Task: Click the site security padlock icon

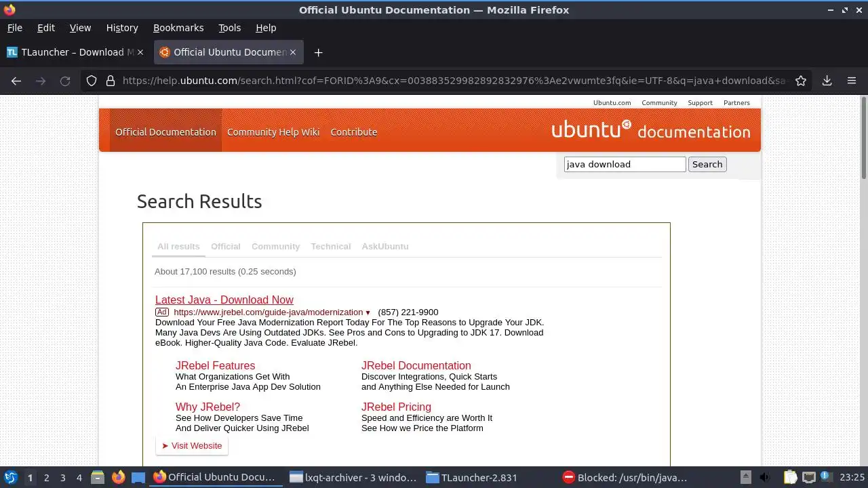Action: point(111,81)
